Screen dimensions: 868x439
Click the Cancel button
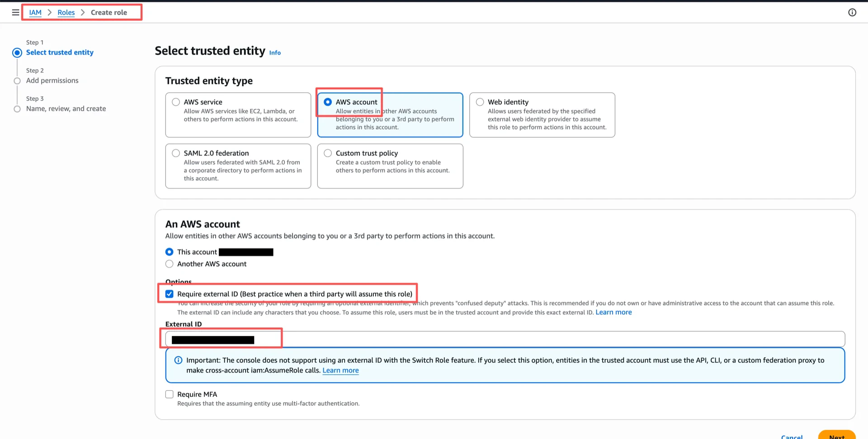pos(792,436)
